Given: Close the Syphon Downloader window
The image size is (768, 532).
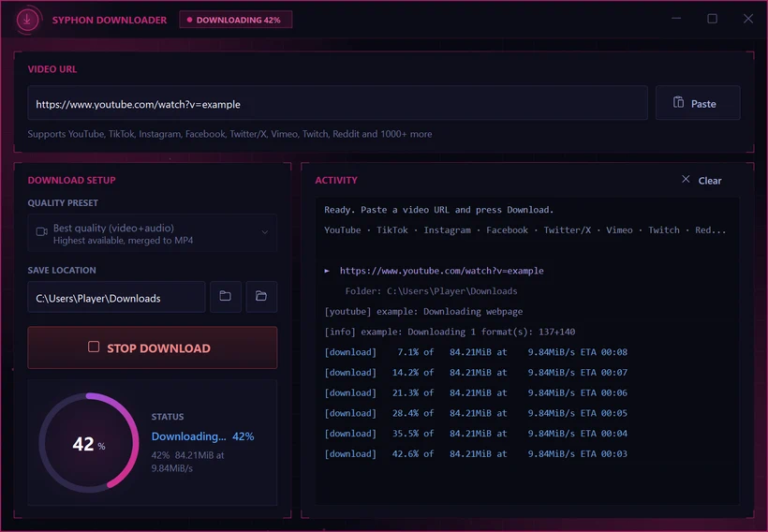Looking at the screenshot, I should click(748, 19).
